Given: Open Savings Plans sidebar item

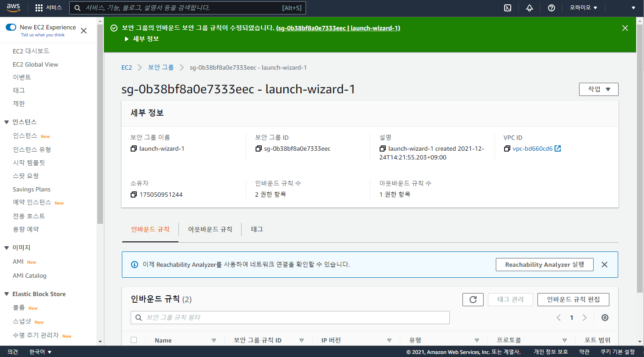Looking at the screenshot, I should tap(32, 189).
